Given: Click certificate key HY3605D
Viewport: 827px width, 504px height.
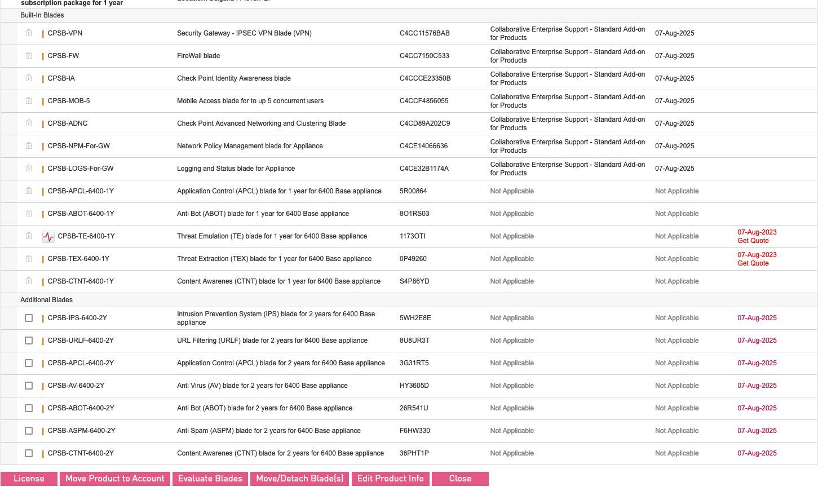Looking at the screenshot, I should click(414, 386).
